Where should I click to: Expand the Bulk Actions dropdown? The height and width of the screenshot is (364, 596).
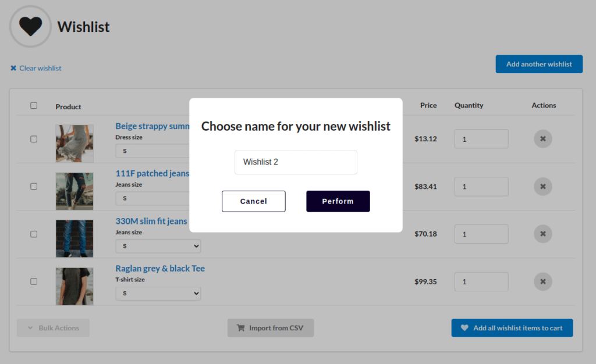pyautogui.click(x=53, y=328)
